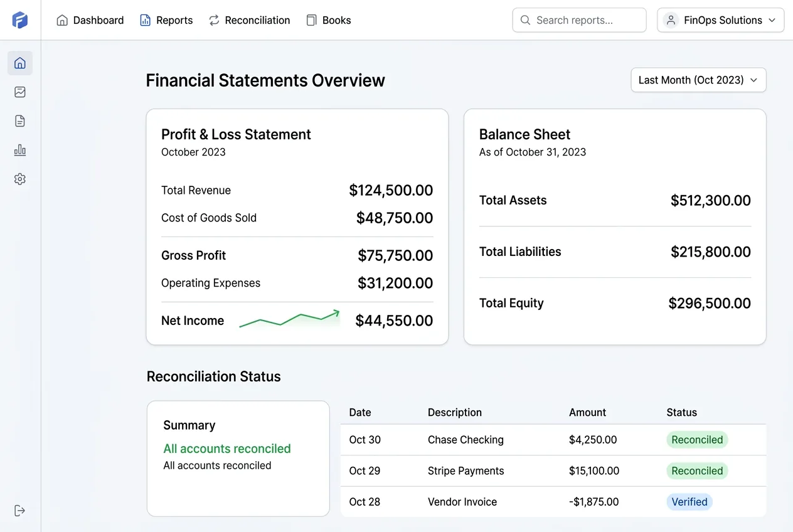Toggle the Verified status on Vendor Invoice
The height and width of the screenshot is (532, 793).
tap(689, 502)
